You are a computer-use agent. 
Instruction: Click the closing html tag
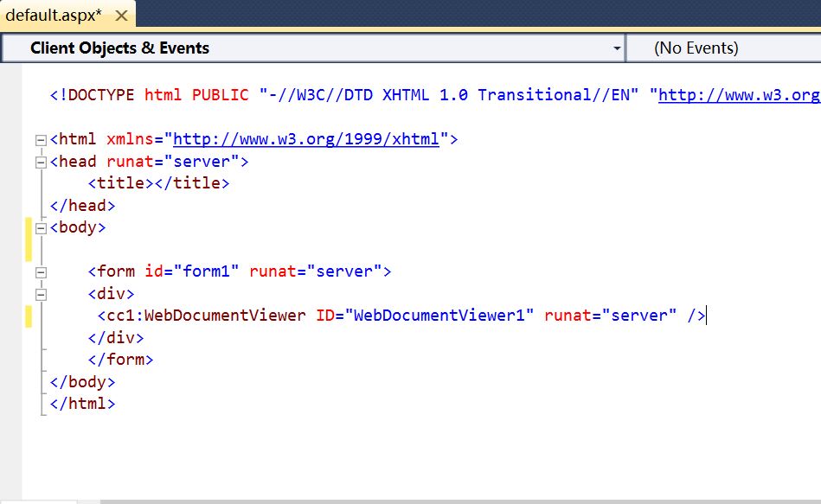pyautogui.click(x=83, y=403)
